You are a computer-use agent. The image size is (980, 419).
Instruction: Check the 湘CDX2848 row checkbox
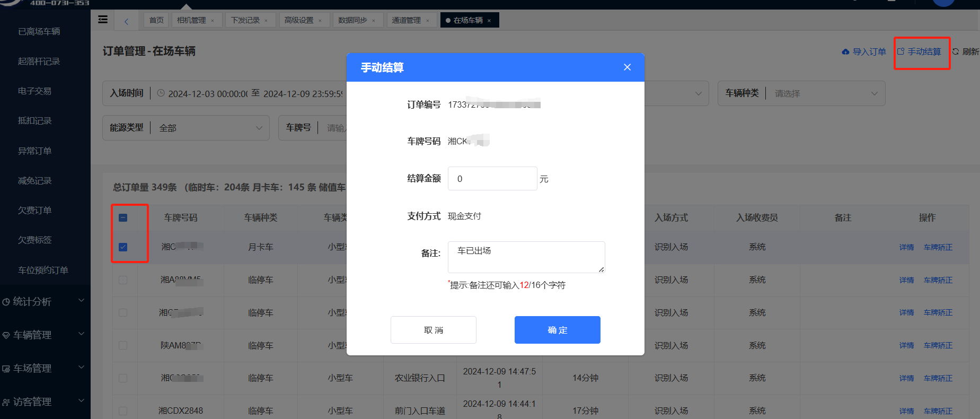123,411
